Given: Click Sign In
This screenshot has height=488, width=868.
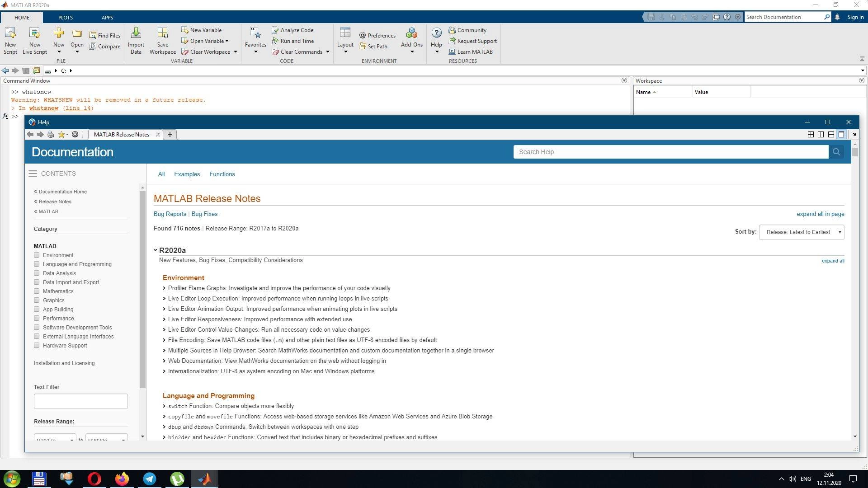Looking at the screenshot, I should (x=855, y=17).
